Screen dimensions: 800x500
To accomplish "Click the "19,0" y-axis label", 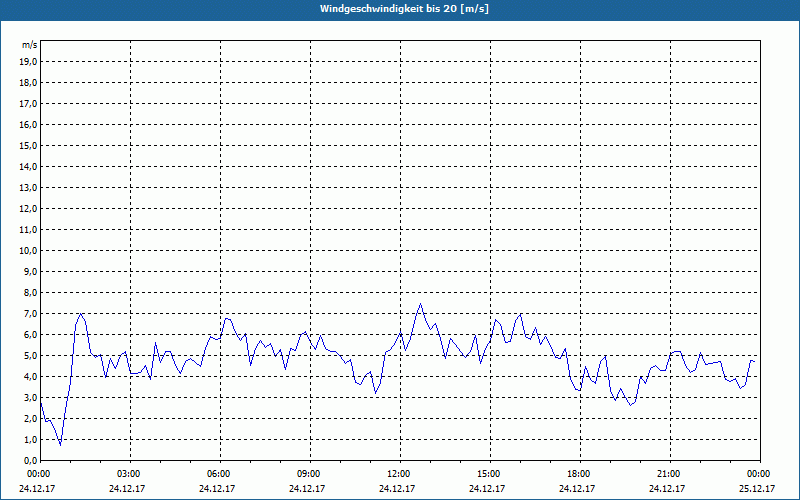I will 29,62.
